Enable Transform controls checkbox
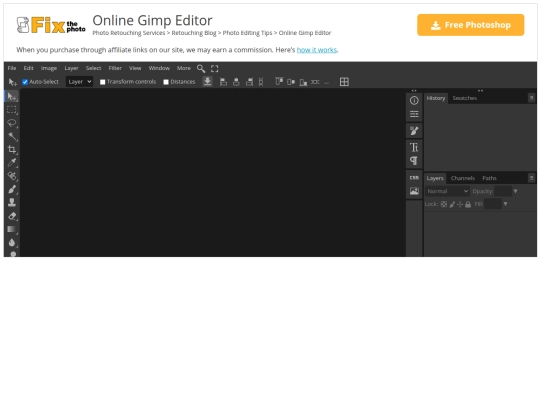The height and width of the screenshot is (405, 540). coord(102,82)
